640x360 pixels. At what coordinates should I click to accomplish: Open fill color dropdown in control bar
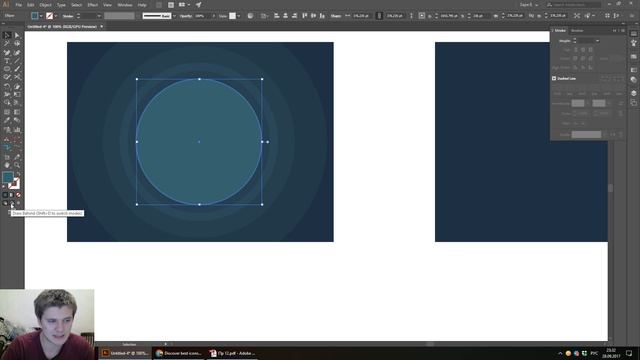click(x=41, y=16)
